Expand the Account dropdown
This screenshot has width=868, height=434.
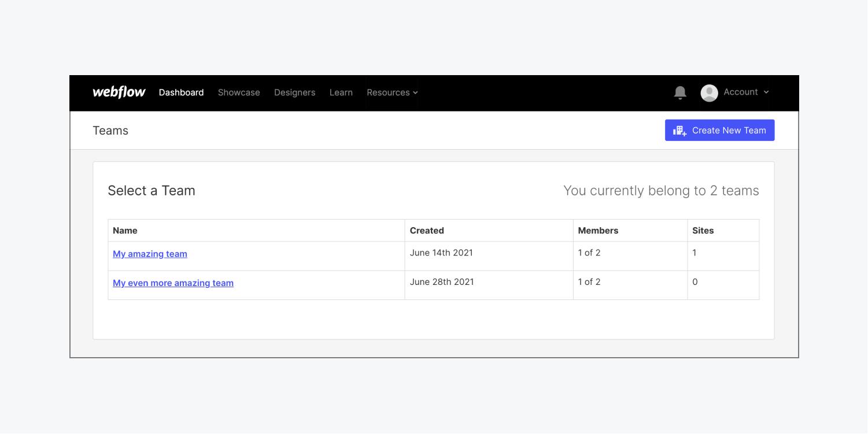(x=746, y=92)
